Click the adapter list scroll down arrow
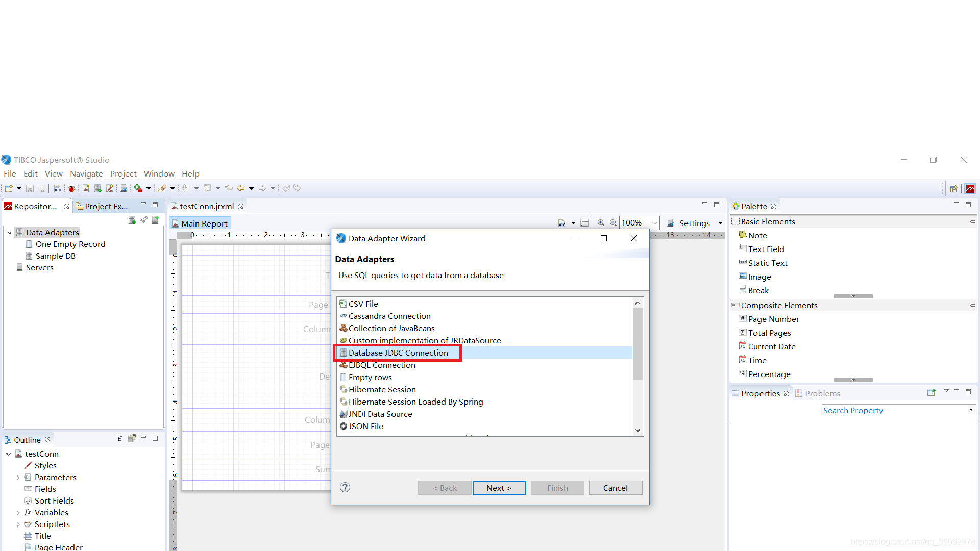 point(638,430)
